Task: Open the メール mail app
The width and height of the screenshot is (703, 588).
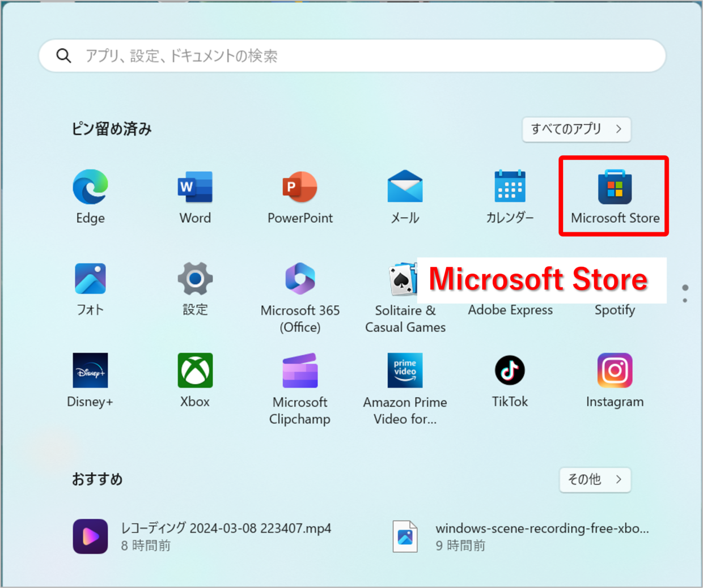Action: point(405,196)
